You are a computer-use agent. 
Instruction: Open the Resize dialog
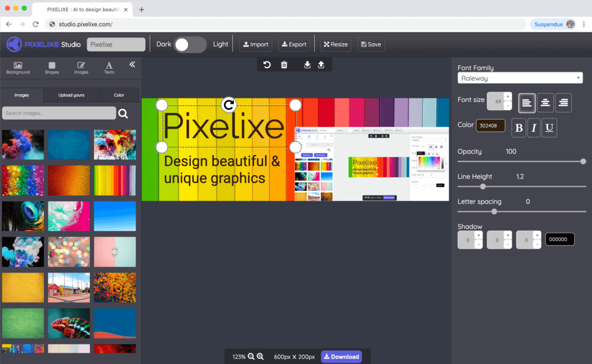(335, 44)
